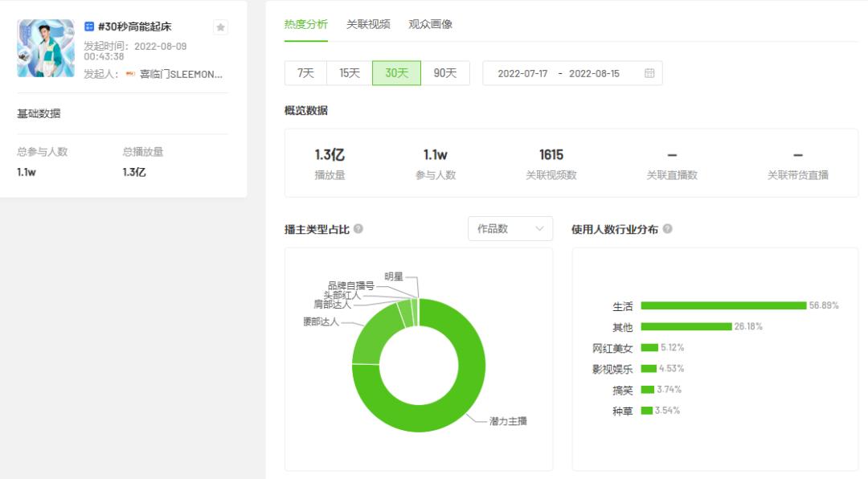
Task: Select the 7天 time range option
Action: click(x=304, y=72)
